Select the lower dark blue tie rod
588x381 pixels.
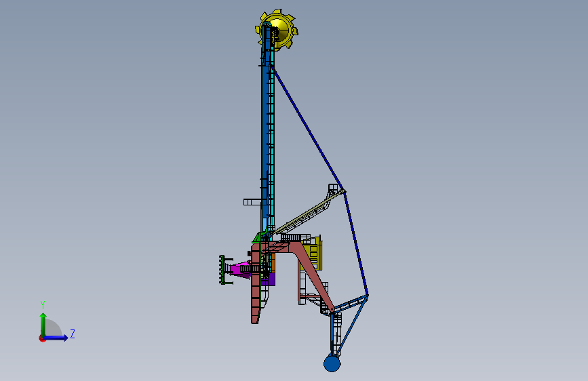[x=356, y=244]
